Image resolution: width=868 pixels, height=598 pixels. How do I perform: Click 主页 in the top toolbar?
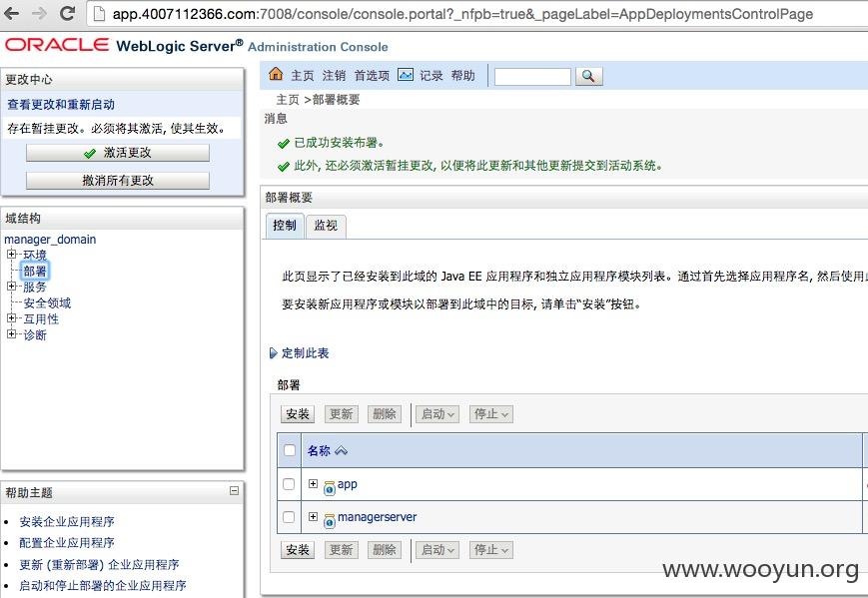pyautogui.click(x=303, y=76)
